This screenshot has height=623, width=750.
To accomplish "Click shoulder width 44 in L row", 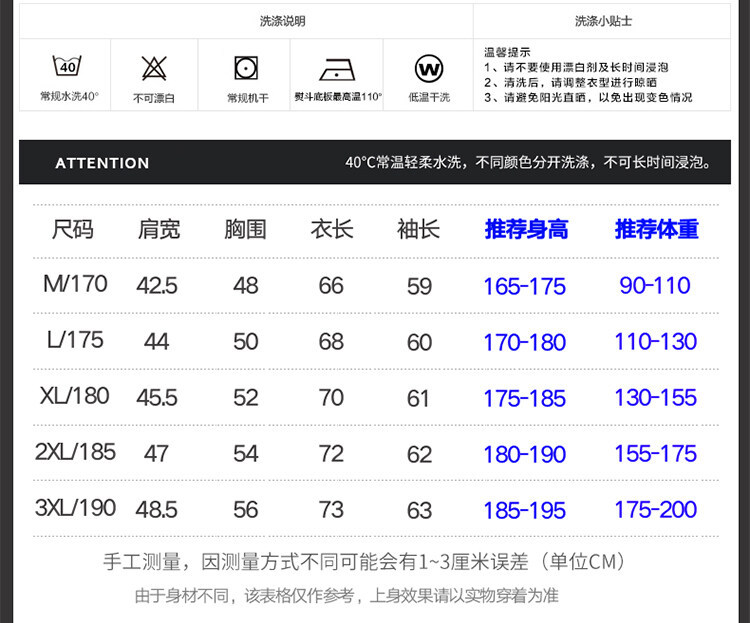I will tap(156, 342).
